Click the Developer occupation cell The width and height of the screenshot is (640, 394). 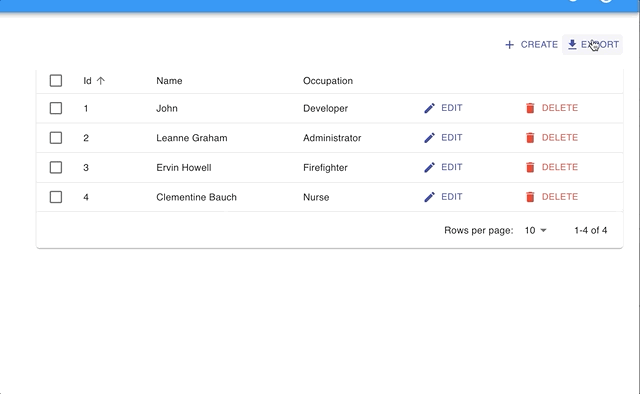pyautogui.click(x=325, y=109)
